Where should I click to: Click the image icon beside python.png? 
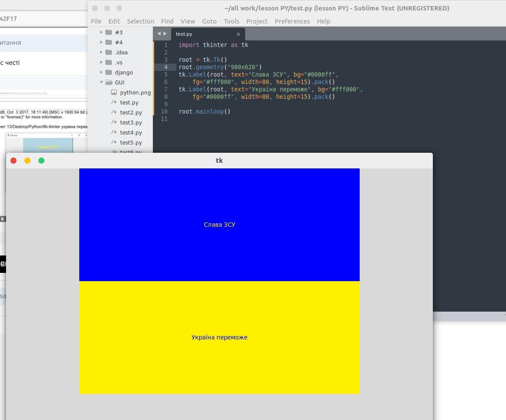click(x=114, y=92)
